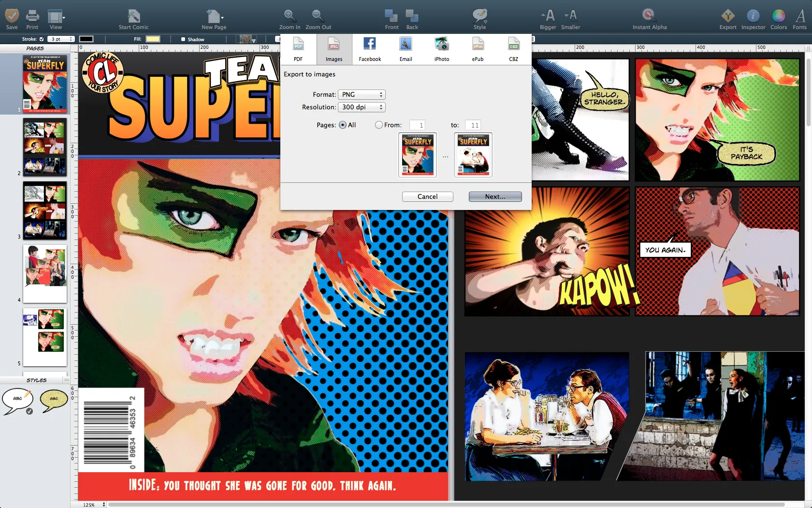Make text Bigger
812x508 pixels.
(x=548, y=19)
